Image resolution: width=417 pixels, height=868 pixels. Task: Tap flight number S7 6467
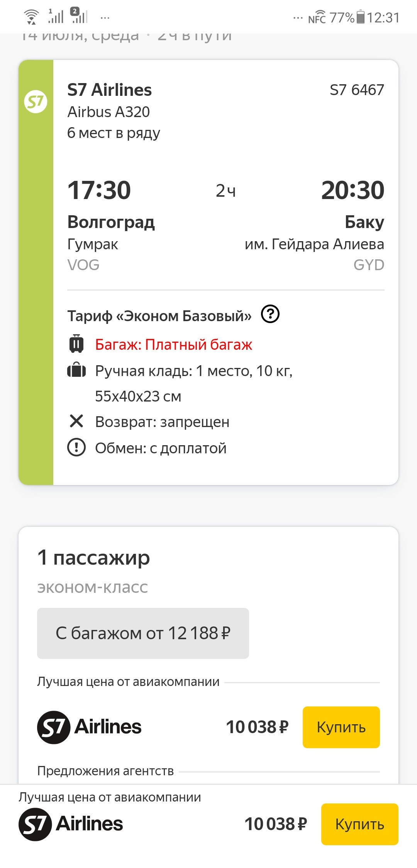pyautogui.click(x=357, y=90)
